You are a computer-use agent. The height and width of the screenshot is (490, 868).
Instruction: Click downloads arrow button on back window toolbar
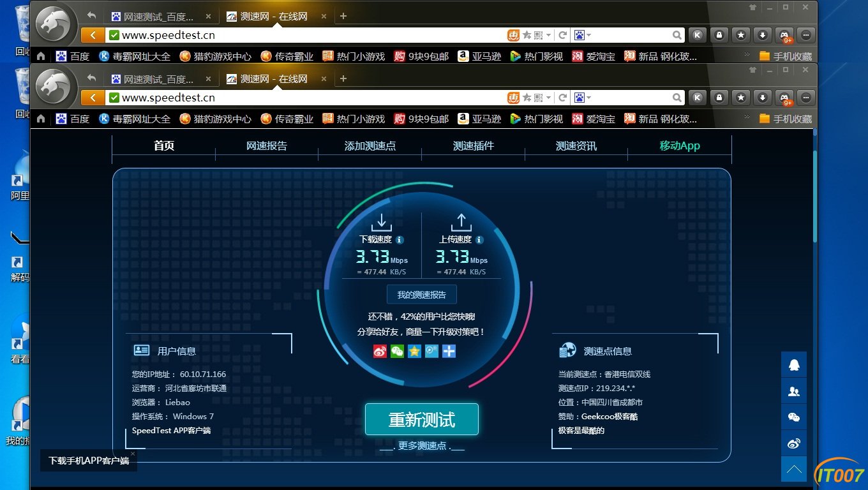point(763,35)
